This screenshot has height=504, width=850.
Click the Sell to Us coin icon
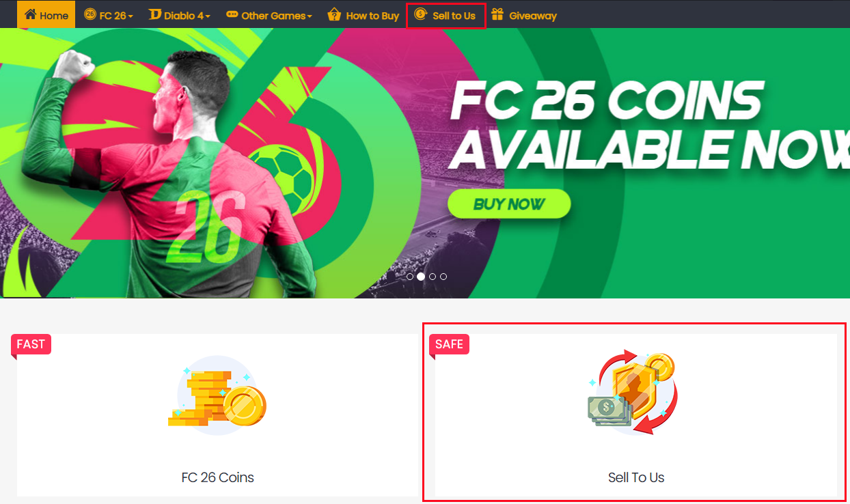pyautogui.click(x=421, y=14)
